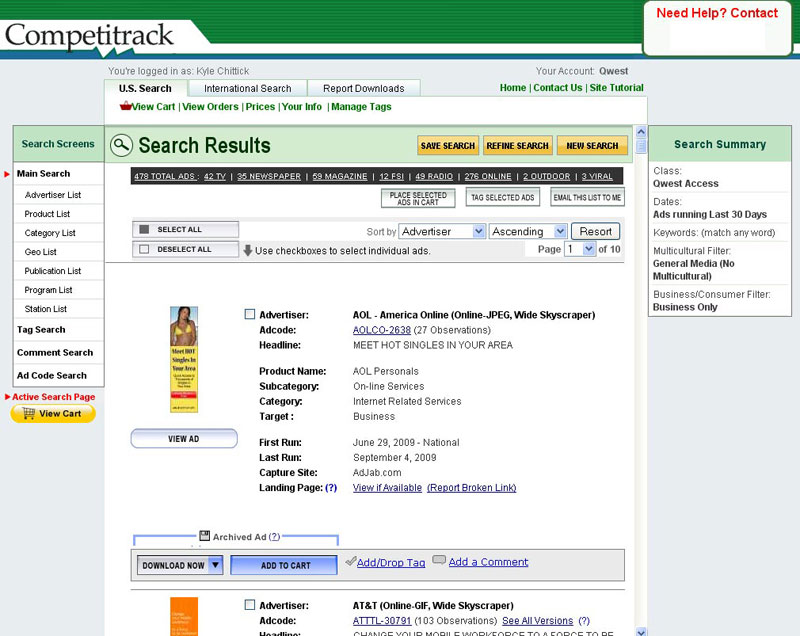Go to Ad Code Search
800x636 pixels.
(x=52, y=375)
